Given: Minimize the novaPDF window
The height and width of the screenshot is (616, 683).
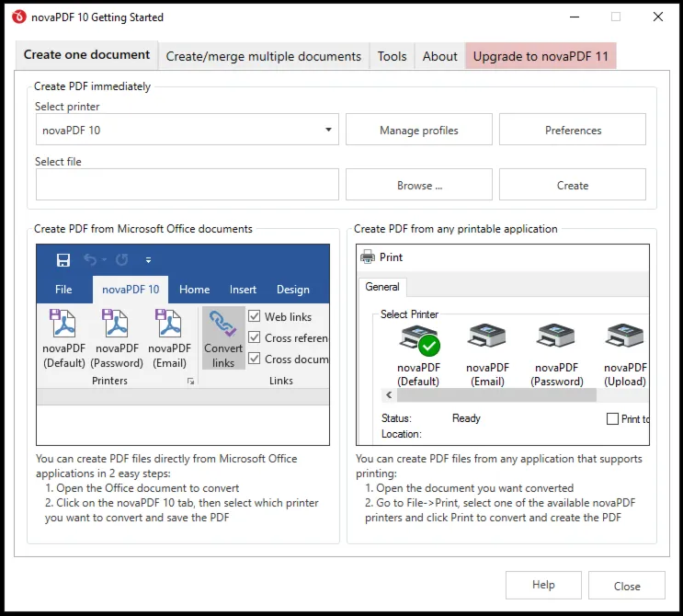Looking at the screenshot, I should click(x=575, y=17).
